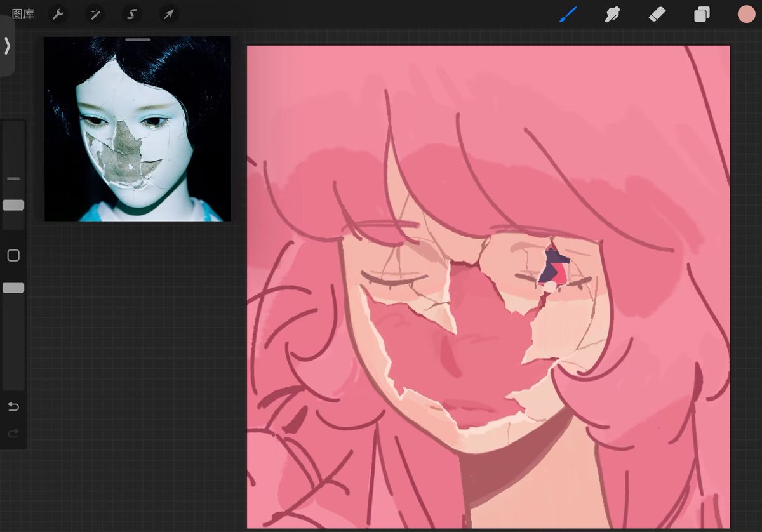Tap the brush size slider handle
Image resolution: width=762 pixels, height=532 pixels.
tap(13, 205)
